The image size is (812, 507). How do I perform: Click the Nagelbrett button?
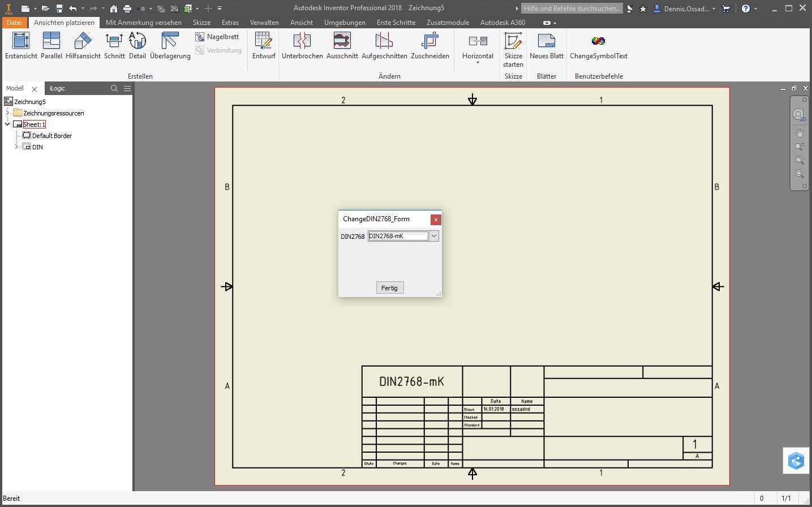(217, 37)
